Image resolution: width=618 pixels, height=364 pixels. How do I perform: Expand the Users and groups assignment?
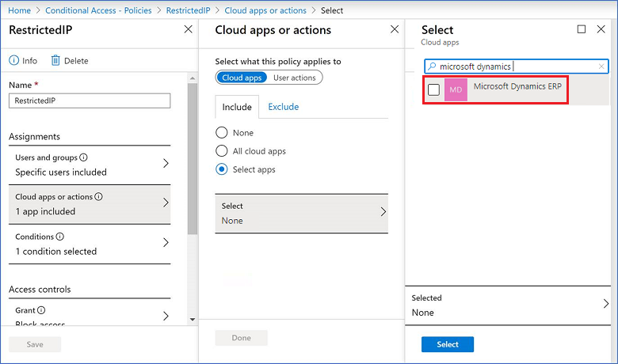[x=166, y=164]
